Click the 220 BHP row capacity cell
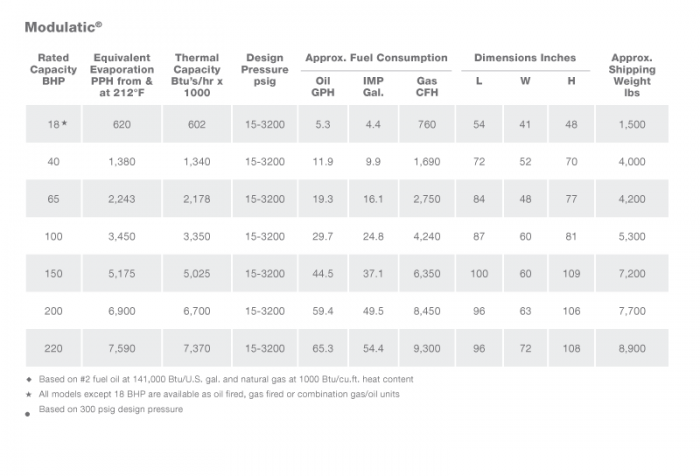The image size is (700, 476). pos(53,348)
